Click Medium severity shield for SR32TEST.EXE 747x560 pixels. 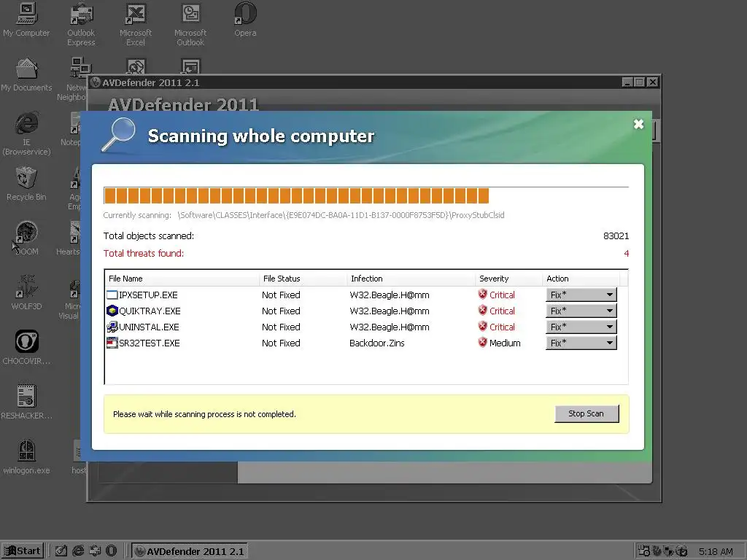pyautogui.click(x=483, y=343)
